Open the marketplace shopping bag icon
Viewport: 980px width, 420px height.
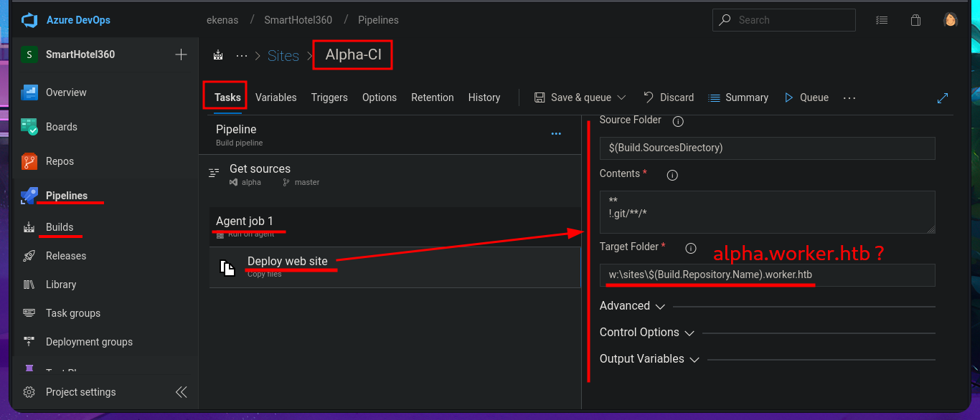point(915,20)
